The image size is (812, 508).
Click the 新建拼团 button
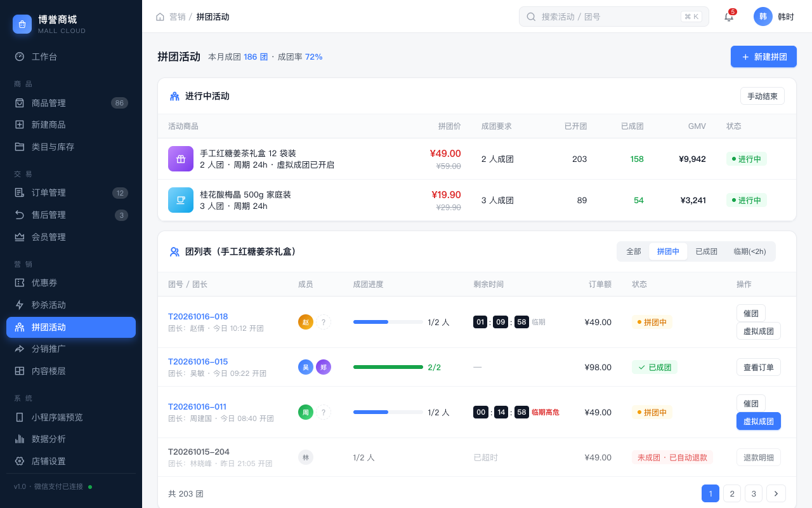[764, 57]
